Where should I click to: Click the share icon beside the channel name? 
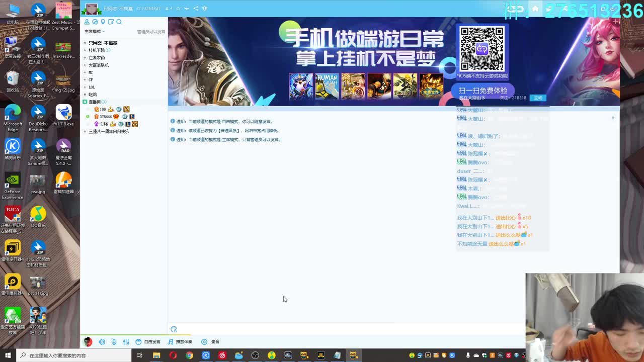(196, 8)
